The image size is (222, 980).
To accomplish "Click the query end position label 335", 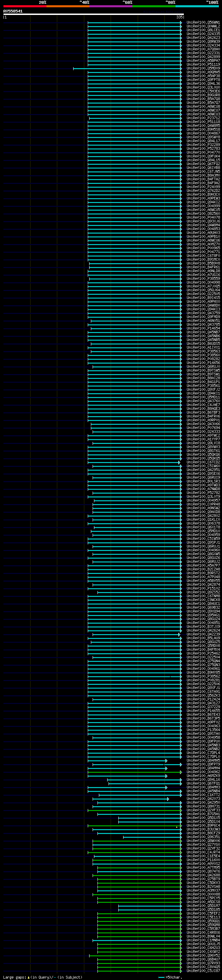I will [x=179, y=17].
